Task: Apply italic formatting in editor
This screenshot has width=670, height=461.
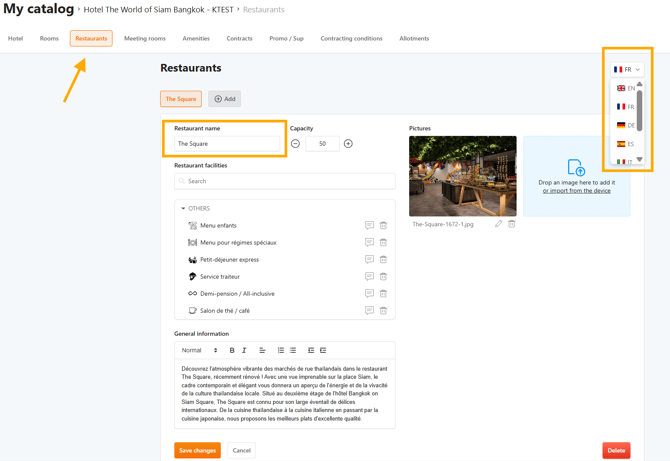Action: (x=244, y=351)
